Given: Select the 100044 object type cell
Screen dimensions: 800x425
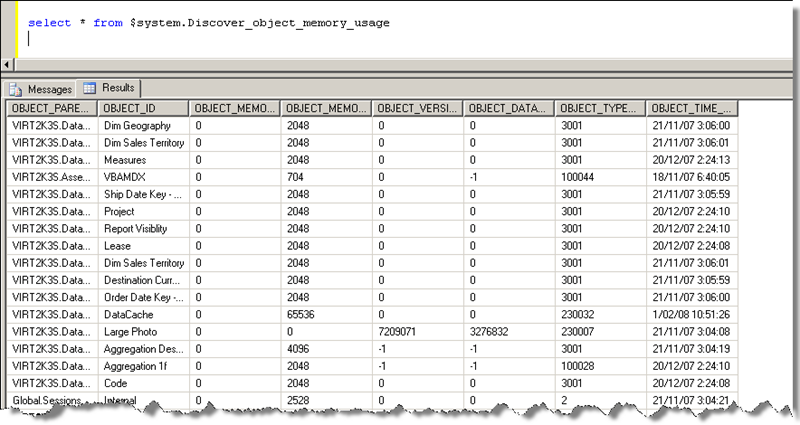Looking at the screenshot, I should point(600,177).
